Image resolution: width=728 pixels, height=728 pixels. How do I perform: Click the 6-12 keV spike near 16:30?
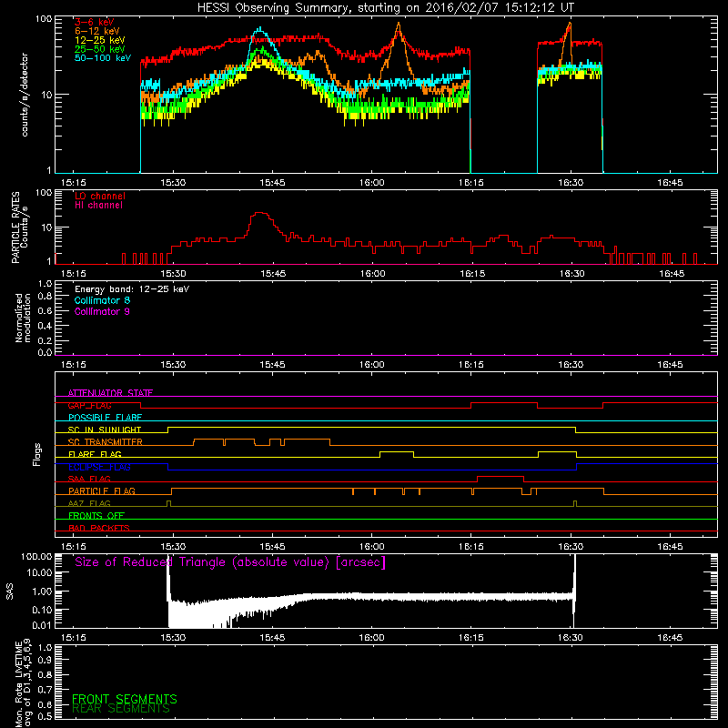(570, 25)
